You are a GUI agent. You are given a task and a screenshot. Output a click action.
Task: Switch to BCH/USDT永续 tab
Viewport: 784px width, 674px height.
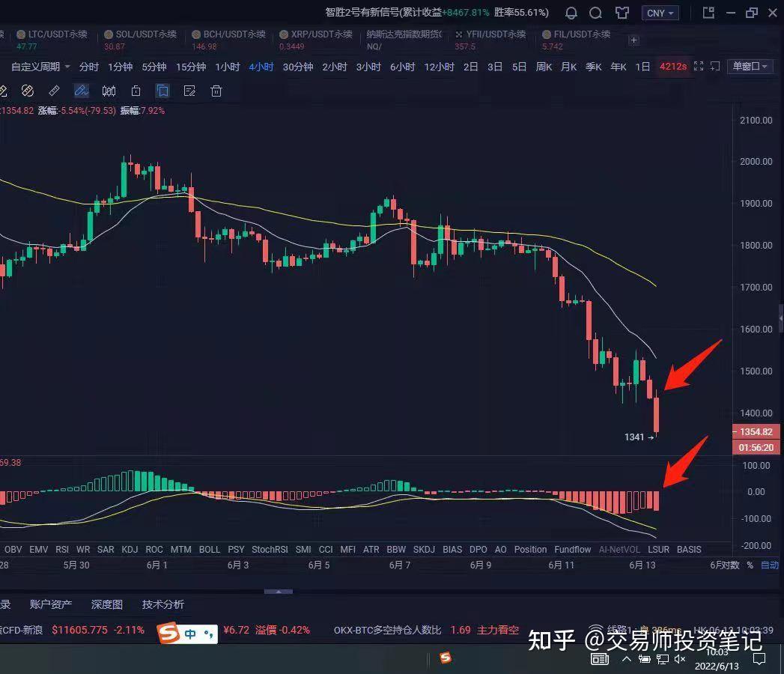[228, 40]
